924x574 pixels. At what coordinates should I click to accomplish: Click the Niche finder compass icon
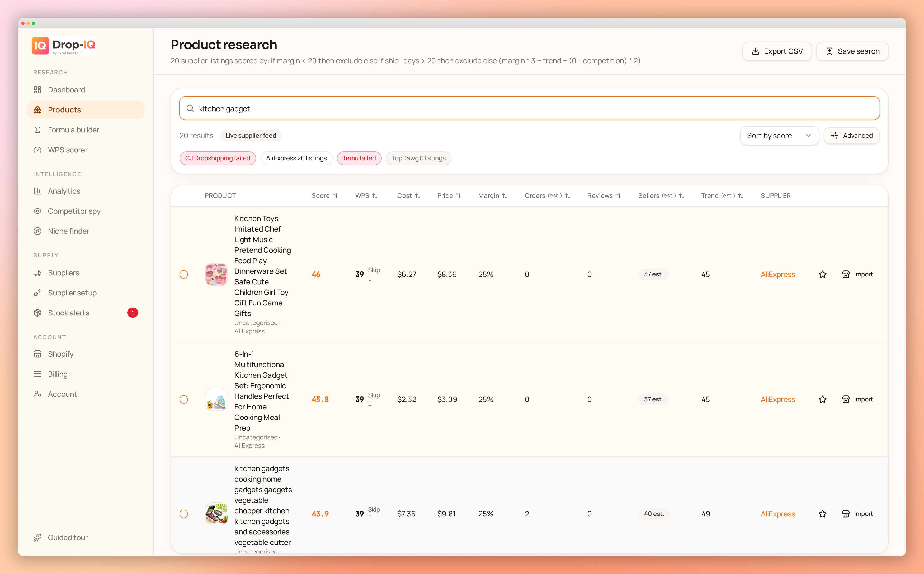click(37, 231)
